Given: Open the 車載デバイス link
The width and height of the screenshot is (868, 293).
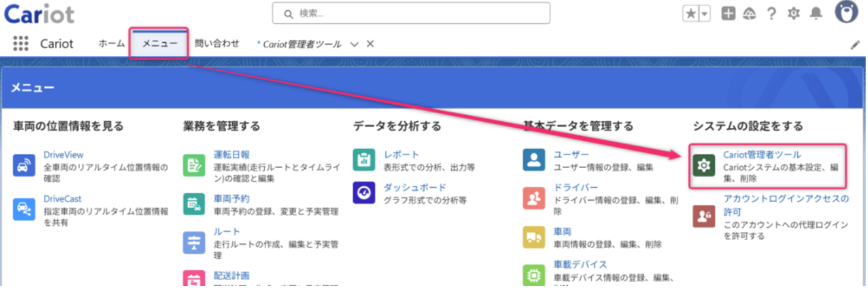Looking at the screenshot, I should [x=580, y=264].
